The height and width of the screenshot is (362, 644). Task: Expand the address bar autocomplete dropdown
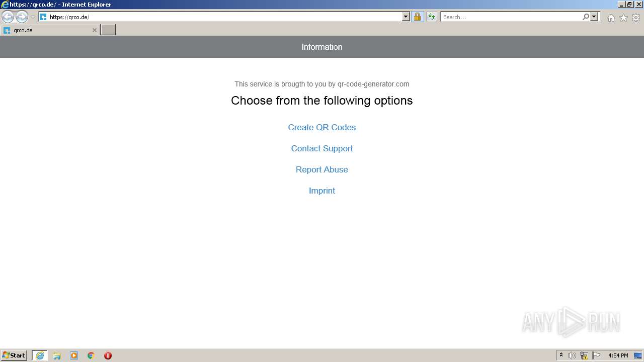[x=406, y=17]
